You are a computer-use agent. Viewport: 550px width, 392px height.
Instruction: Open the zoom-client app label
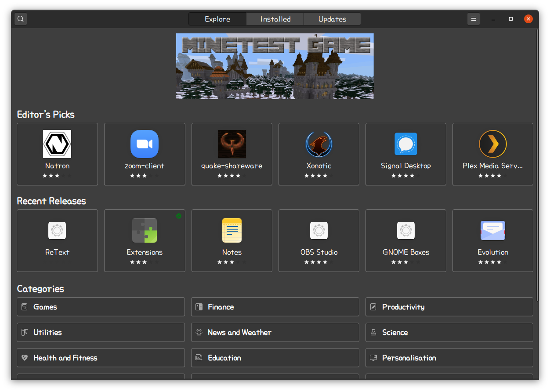tap(145, 166)
